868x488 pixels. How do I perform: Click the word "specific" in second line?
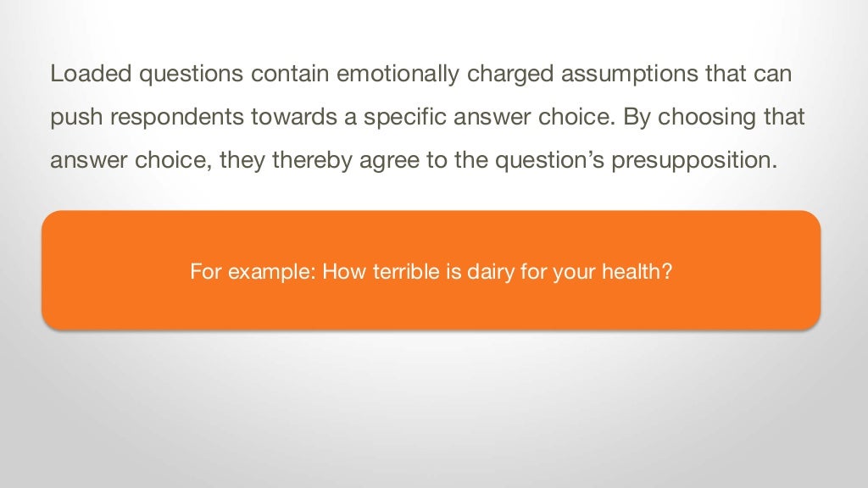point(404,118)
